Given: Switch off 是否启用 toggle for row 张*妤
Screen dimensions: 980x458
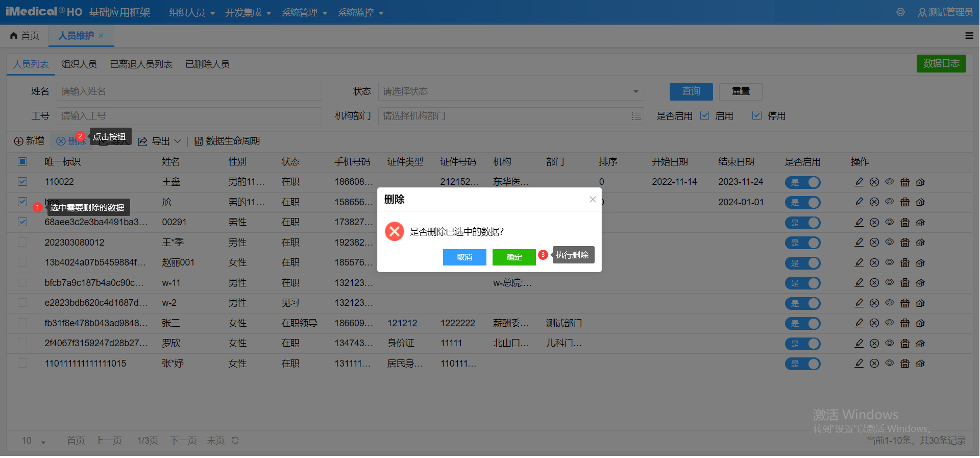Looking at the screenshot, I should 803,364.
